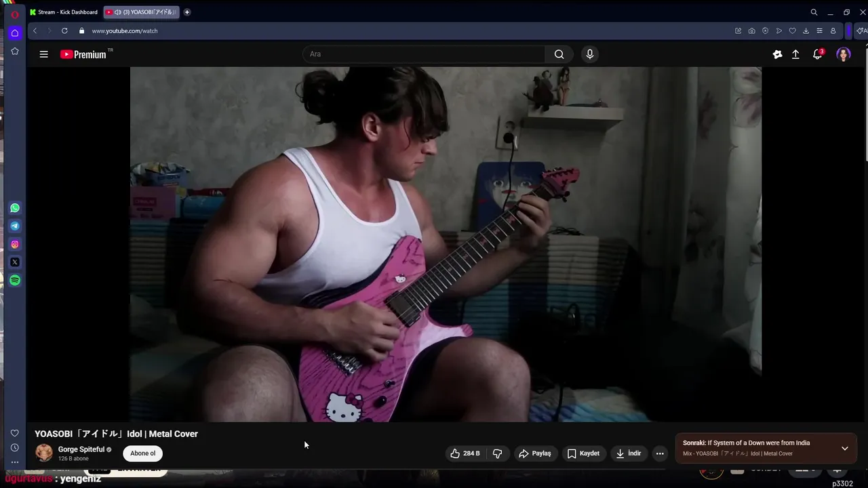Click the sidebar heart icon
Viewport: 868px width, 488px height.
pos(14,433)
